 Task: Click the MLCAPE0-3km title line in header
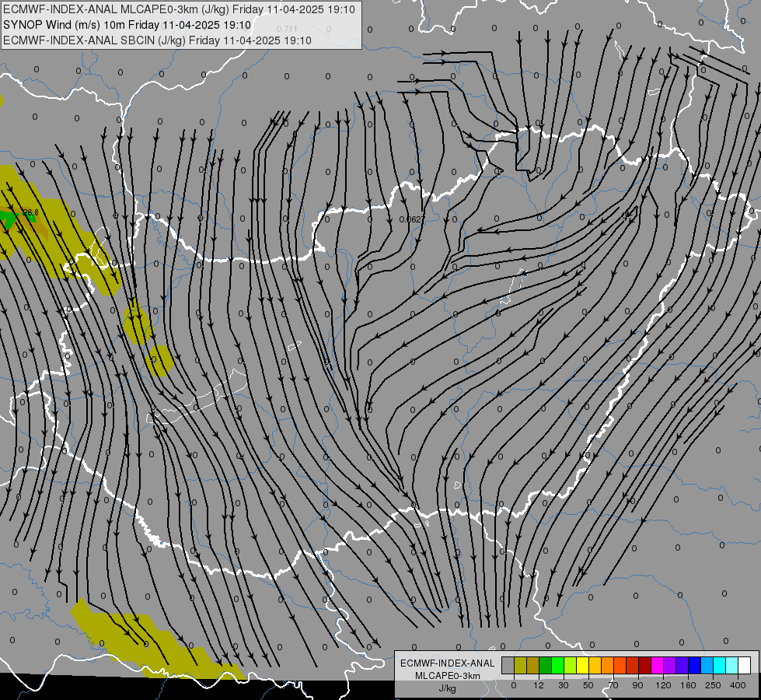(179, 9)
